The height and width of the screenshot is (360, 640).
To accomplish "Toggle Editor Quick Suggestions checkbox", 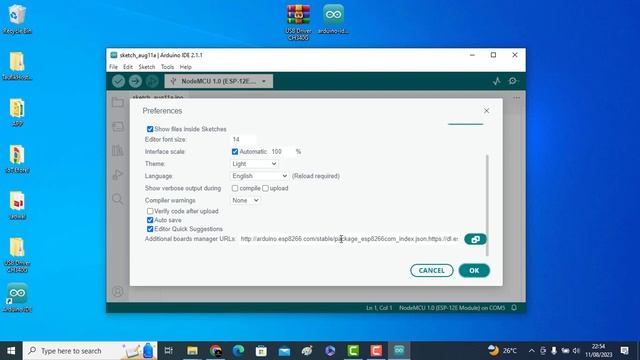I will click(150, 229).
